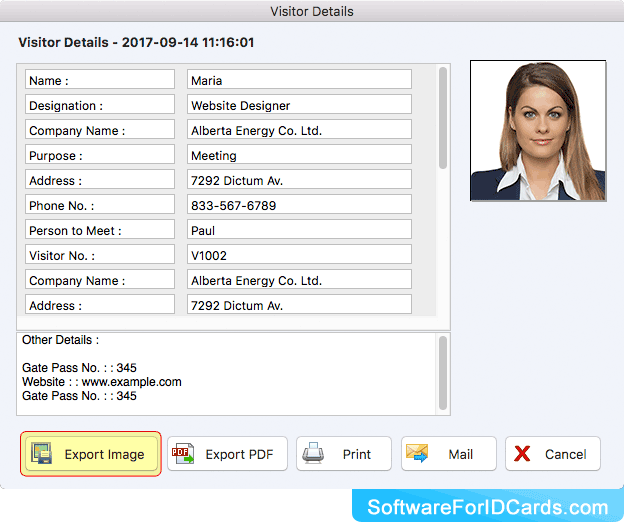
Task: Click the first 'Alberta Energy Co. Ltd.' field
Action: 299,130
